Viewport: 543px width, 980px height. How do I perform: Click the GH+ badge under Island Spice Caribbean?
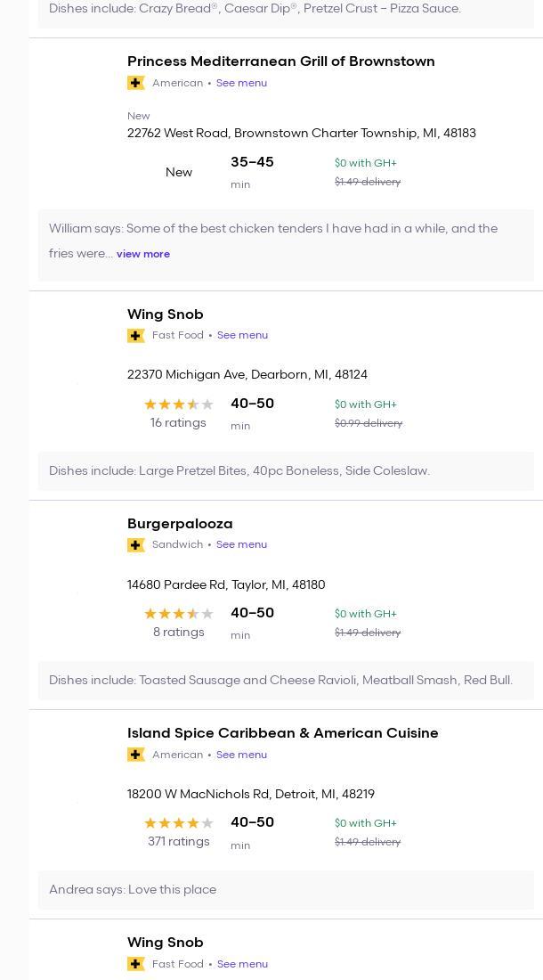136,755
